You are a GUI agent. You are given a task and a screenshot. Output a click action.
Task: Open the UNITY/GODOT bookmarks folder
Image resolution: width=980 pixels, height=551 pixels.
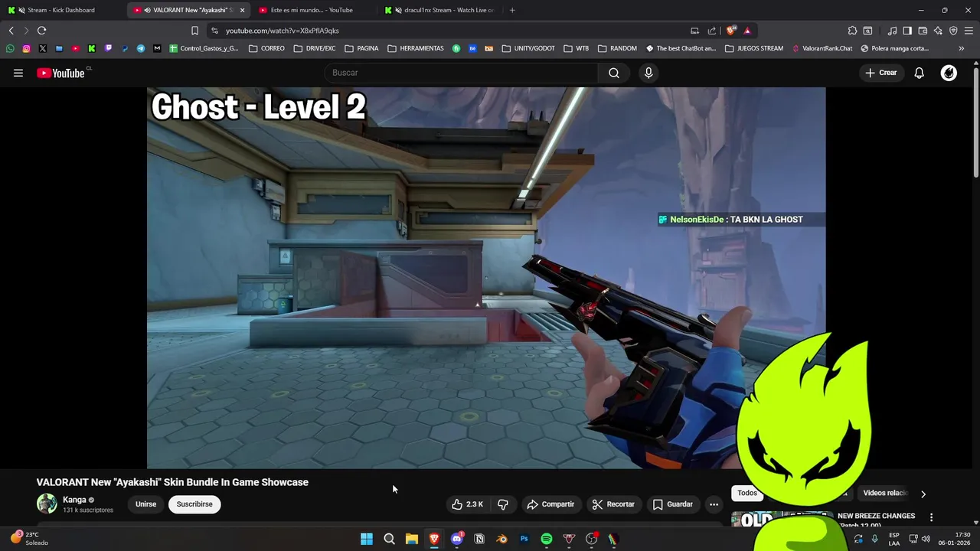click(x=528, y=48)
